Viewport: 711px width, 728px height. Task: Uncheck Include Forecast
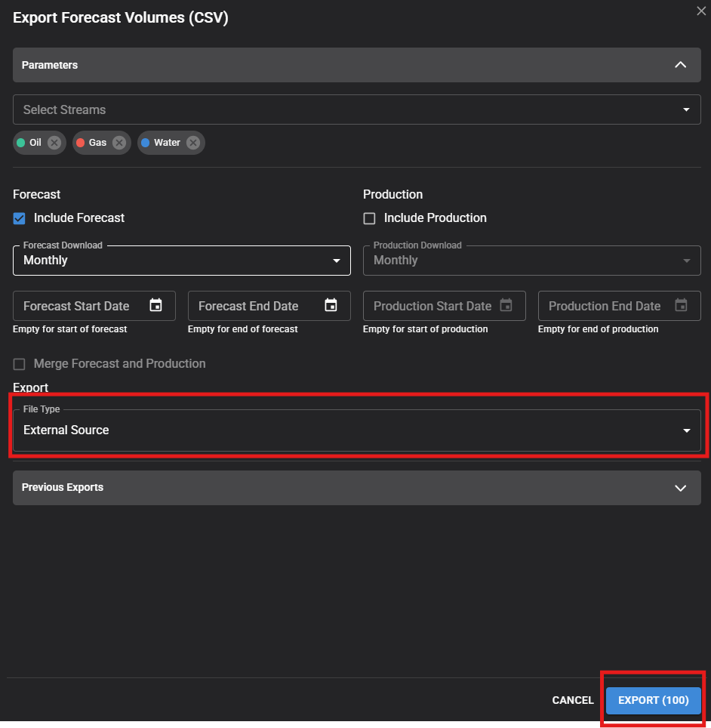tap(18, 217)
